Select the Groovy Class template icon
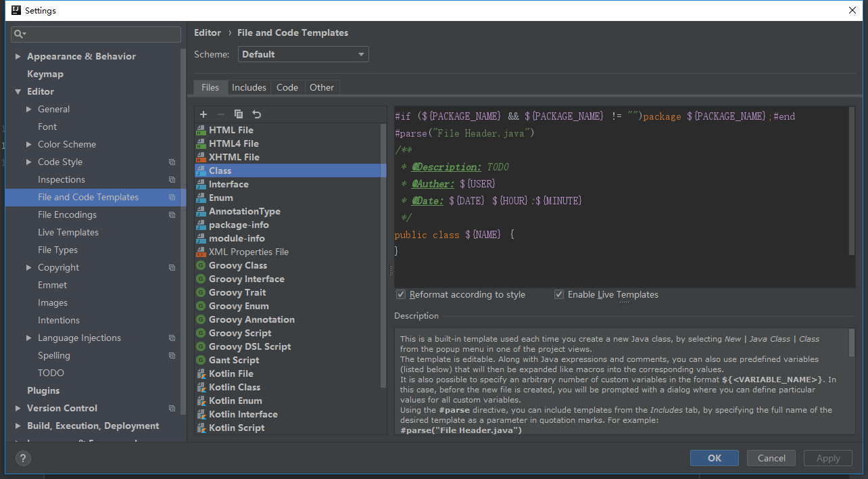The height and width of the screenshot is (479, 868). [201, 265]
